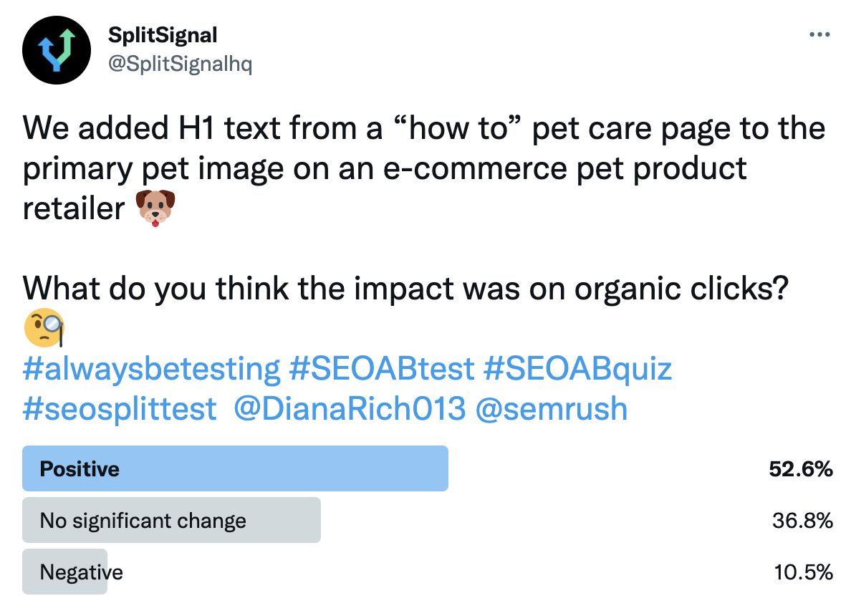Image resolution: width=851 pixels, height=616 pixels.
Task: Open the SplitSignal display name
Action: [x=163, y=34]
